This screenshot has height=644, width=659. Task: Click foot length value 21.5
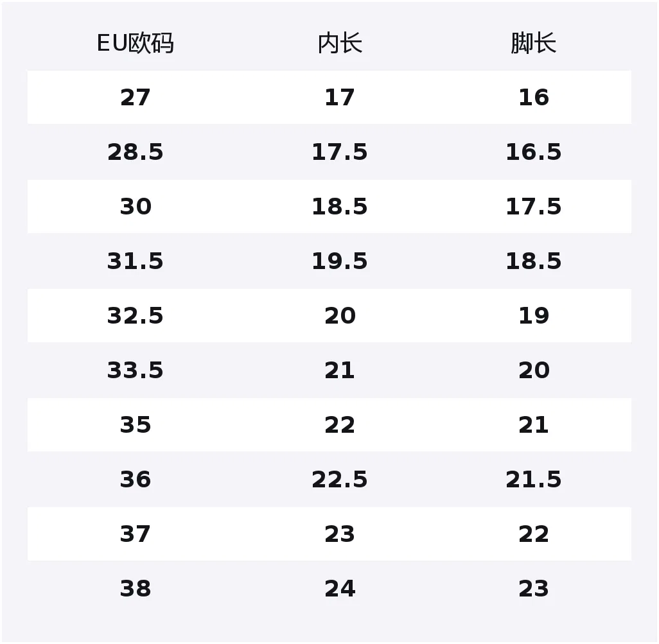click(x=534, y=480)
